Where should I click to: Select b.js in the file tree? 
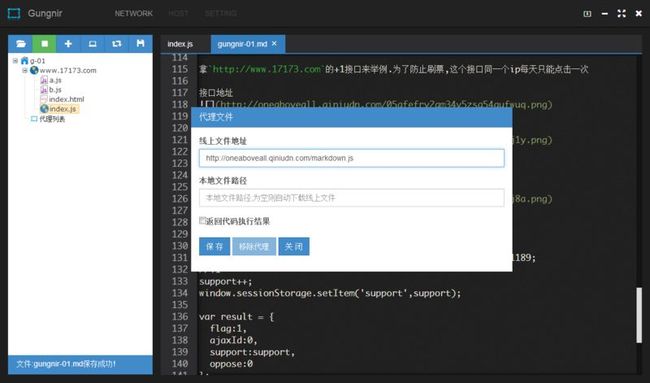tap(55, 89)
